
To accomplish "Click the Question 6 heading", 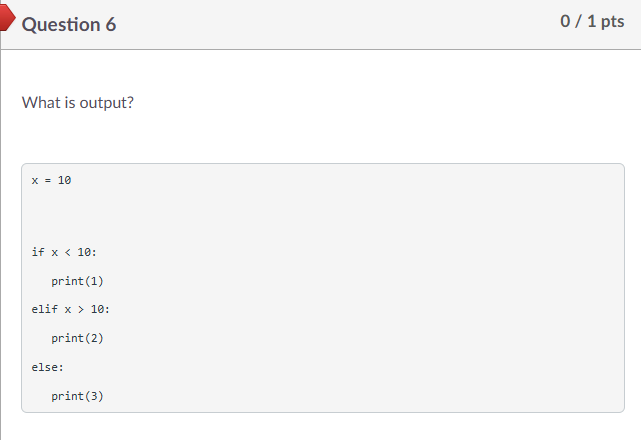I will (69, 25).
